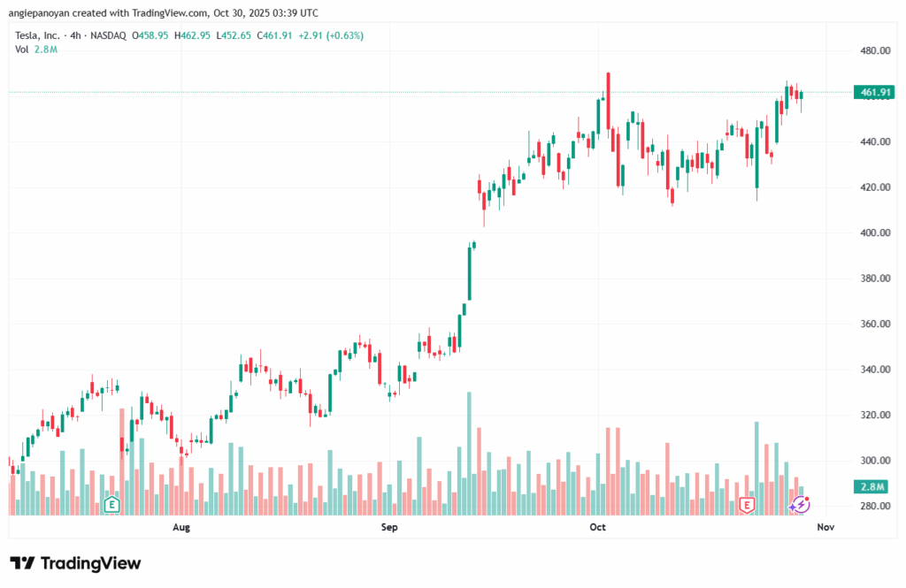Click the 2.8M volume axis label
This screenshot has height=588, width=906.
point(872,487)
